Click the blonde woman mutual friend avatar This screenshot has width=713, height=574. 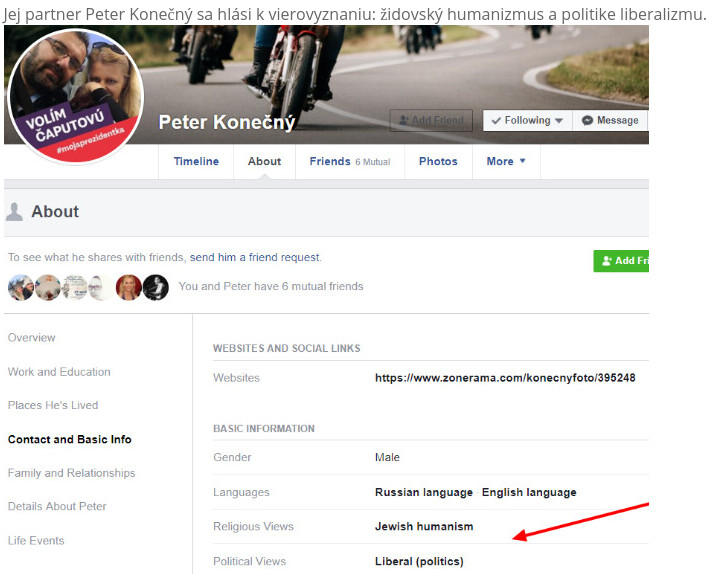tap(128, 288)
